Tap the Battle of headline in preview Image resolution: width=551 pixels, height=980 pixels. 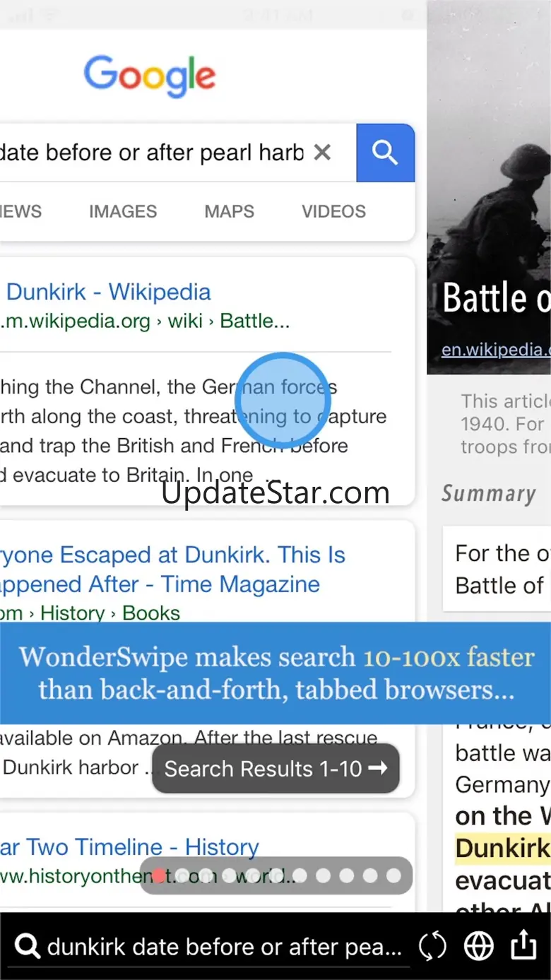click(496, 297)
